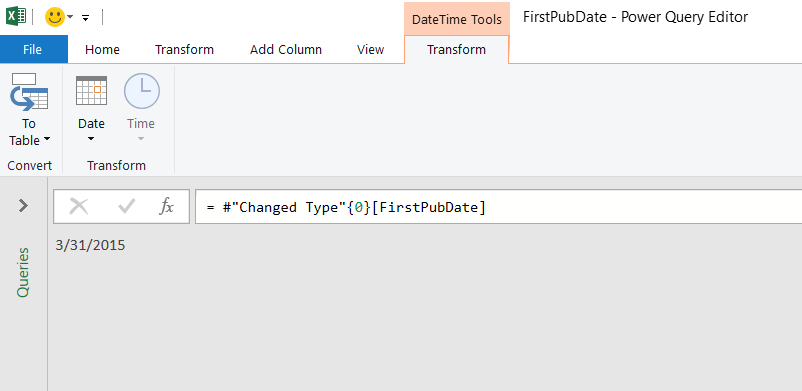Click the fx function icon
This screenshot has height=391, width=802.
click(x=166, y=207)
